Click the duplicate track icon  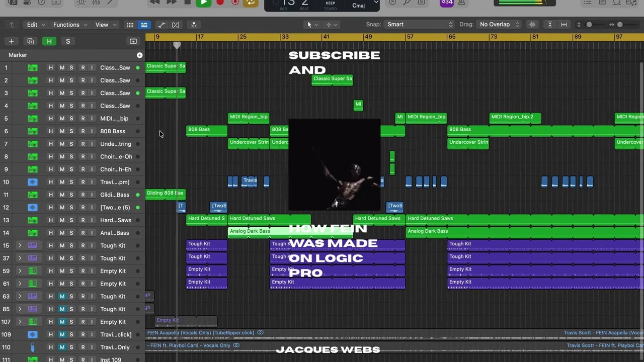(30, 41)
